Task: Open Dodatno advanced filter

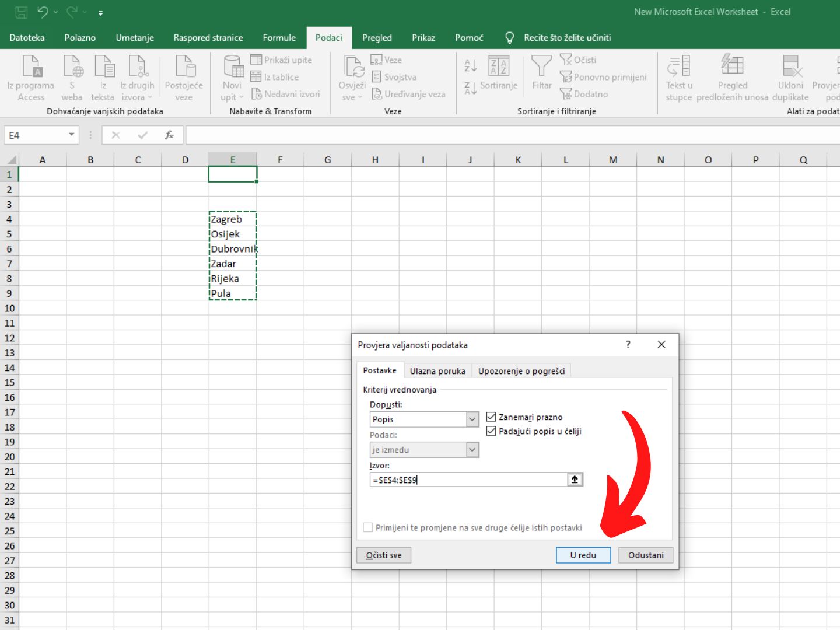Action: click(584, 94)
